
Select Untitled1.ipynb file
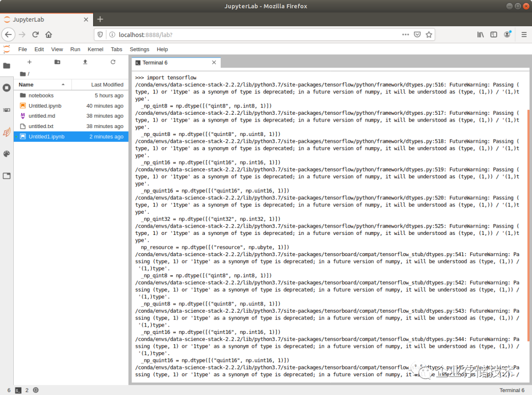click(x=71, y=136)
